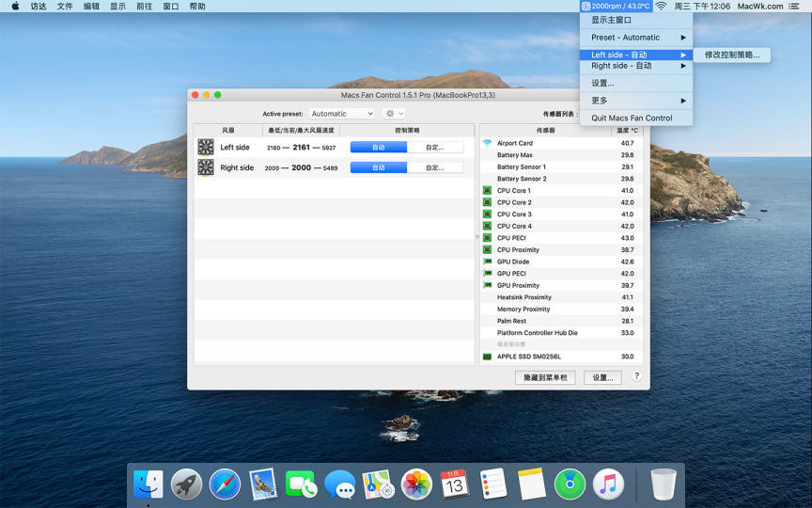Click the 隐藏到菜单栏 button
The image size is (812, 508).
pos(545,377)
